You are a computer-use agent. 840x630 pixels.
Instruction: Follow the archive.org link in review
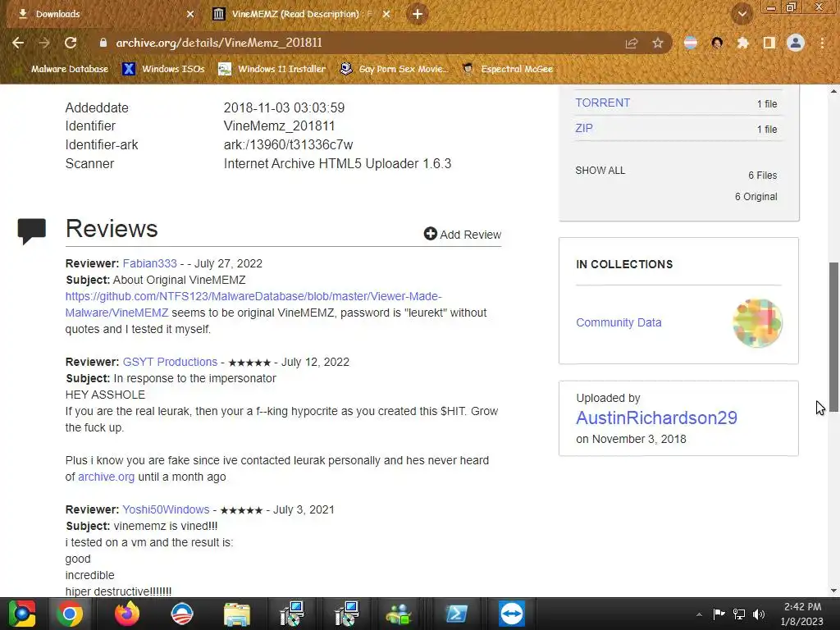click(x=106, y=477)
